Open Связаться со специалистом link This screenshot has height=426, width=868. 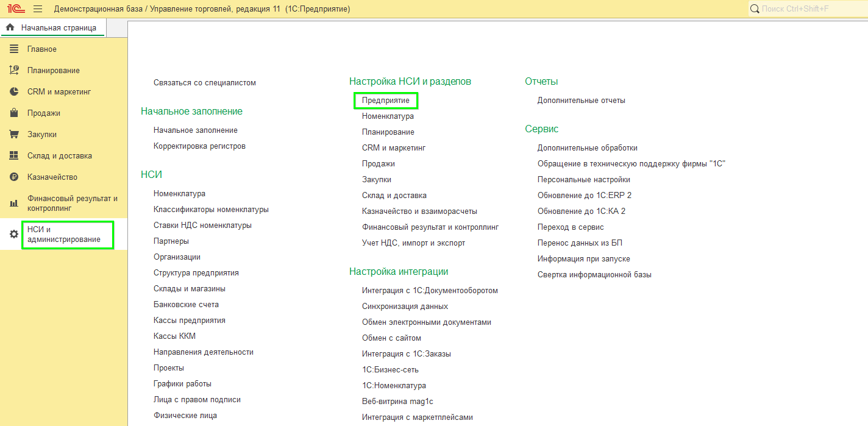pyautogui.click(x=205, y=82)
